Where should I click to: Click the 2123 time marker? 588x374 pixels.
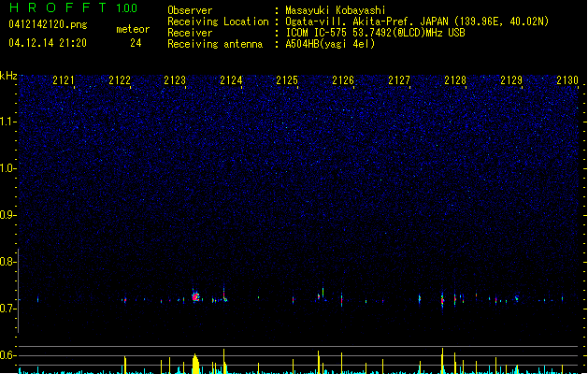pyautogui.click(x=175, y=80)
